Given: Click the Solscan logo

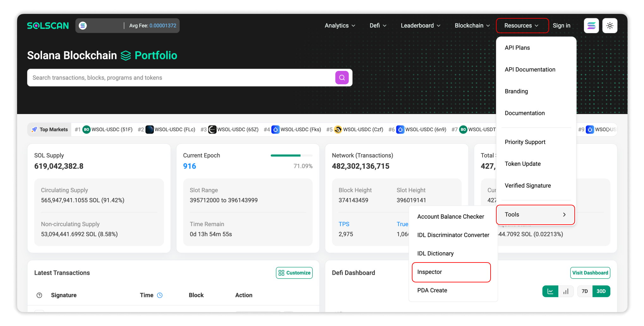Looking at the screenshot, I should 48,26.
